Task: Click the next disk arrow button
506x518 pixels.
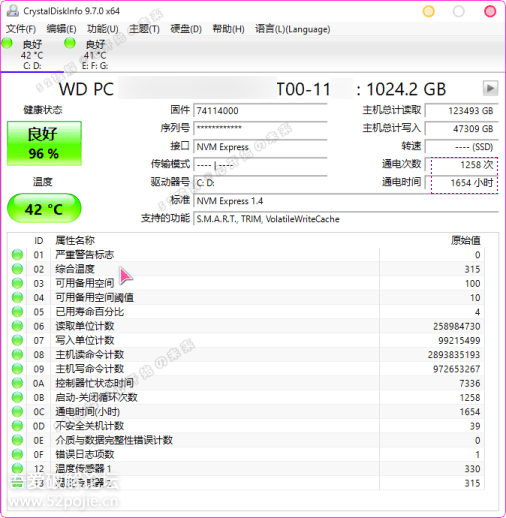Action: 490,89
